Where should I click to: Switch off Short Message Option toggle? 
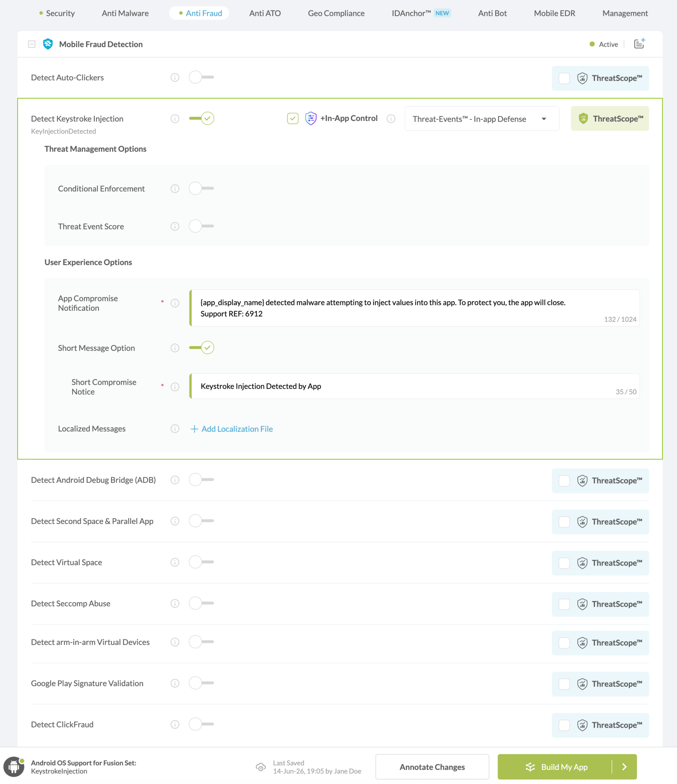202,347
